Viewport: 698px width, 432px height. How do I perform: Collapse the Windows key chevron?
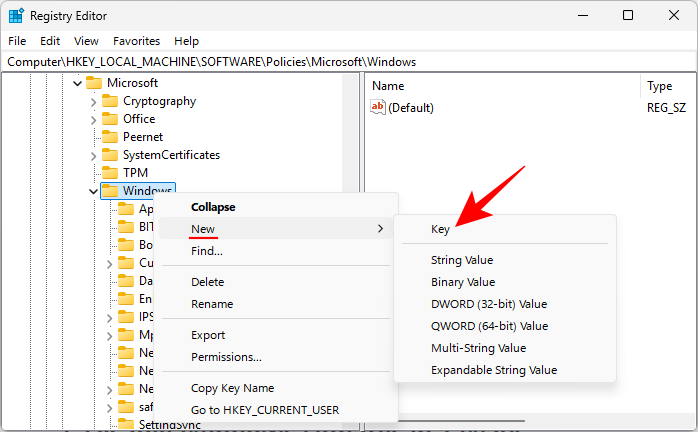click(x=93, y=191)
